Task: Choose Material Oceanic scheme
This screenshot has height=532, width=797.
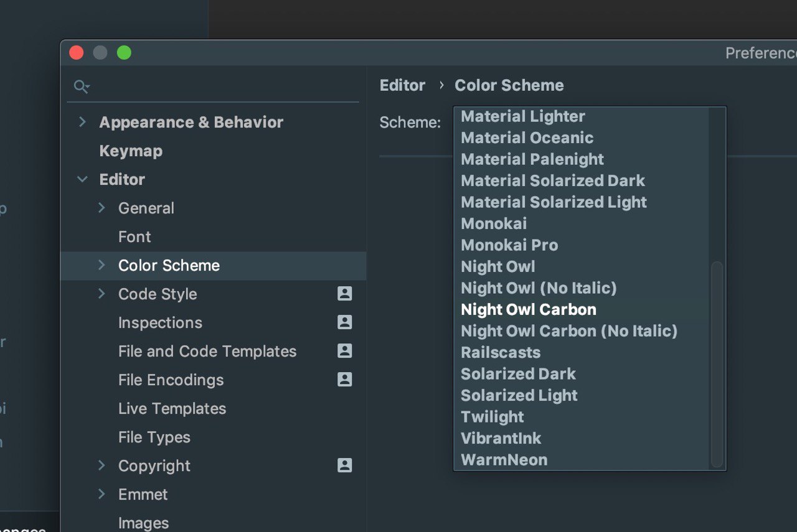Action: tap(527, 138)
